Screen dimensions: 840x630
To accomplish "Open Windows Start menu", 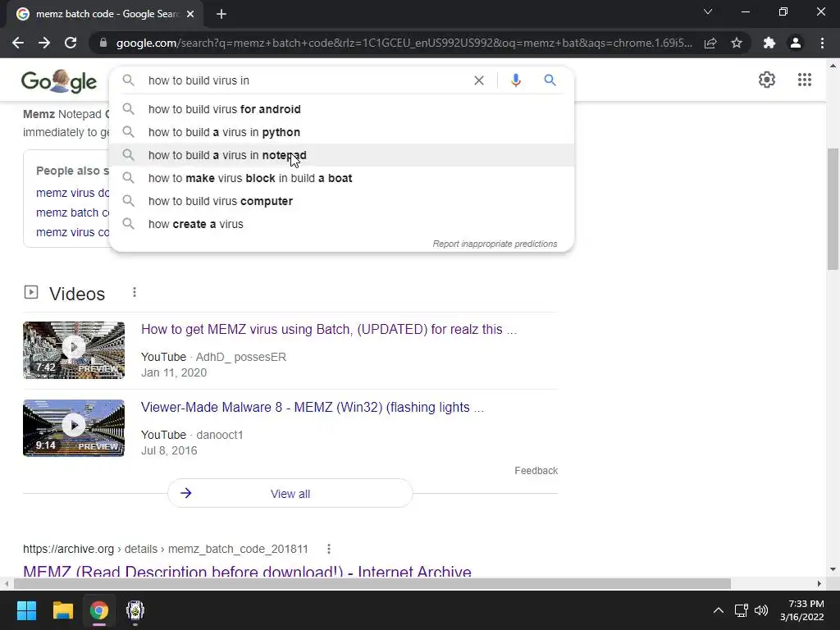I will pyautogui.click(x=26, y=610).
